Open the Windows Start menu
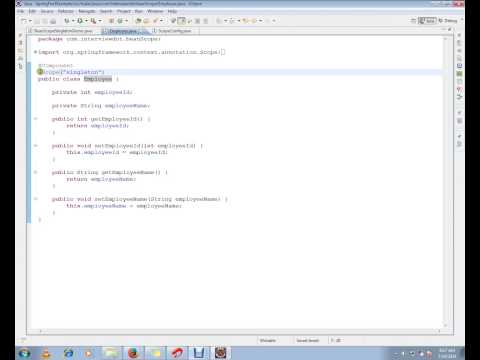Image resolution: width=480 pixels, height=360 pixels. coord(24,353)
